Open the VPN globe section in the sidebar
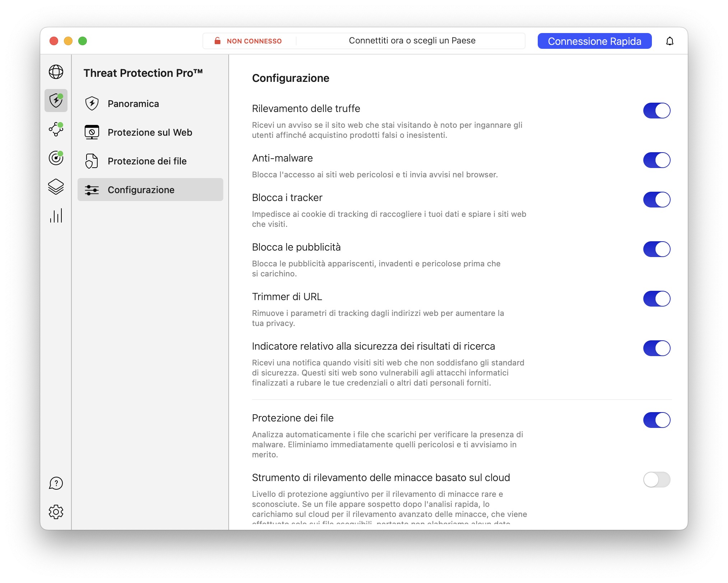This screenshot has width=728, height=583. (x=56, y=72)
